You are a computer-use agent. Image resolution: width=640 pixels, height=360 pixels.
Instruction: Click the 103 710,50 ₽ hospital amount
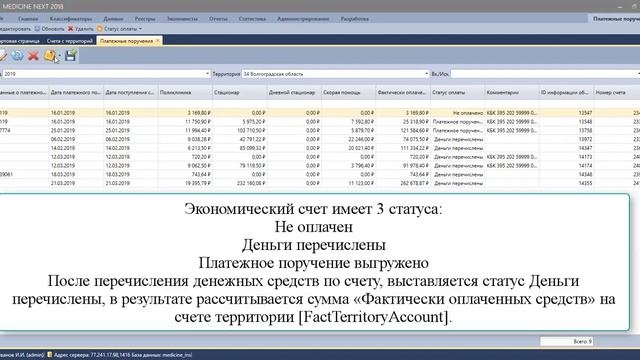(x=251, y=131)
